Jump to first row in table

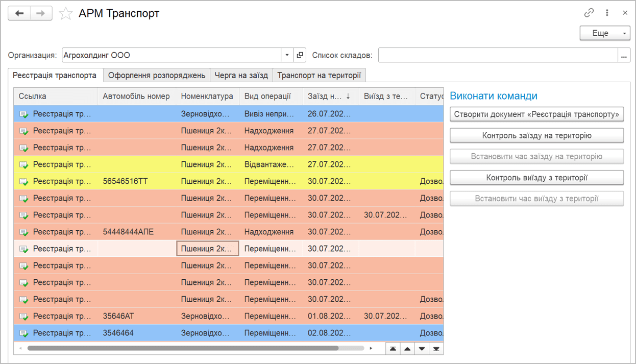pyautogui.click(x=393, y=349)
